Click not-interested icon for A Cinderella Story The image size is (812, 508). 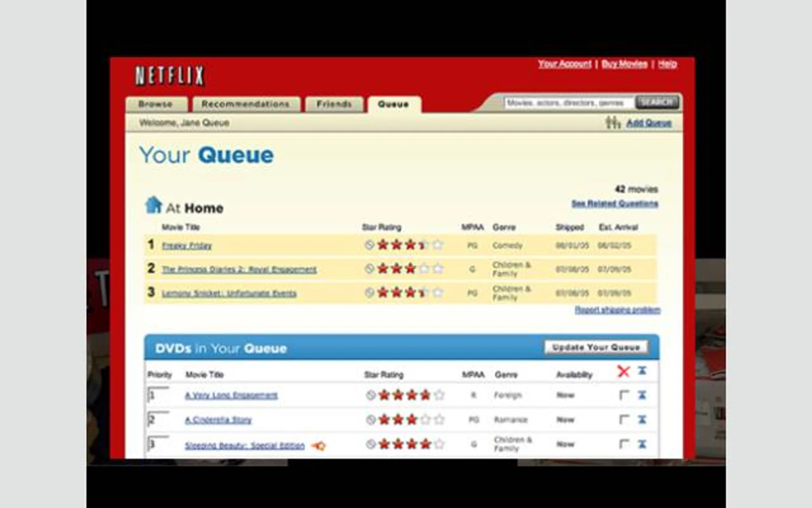click(370, 419)
